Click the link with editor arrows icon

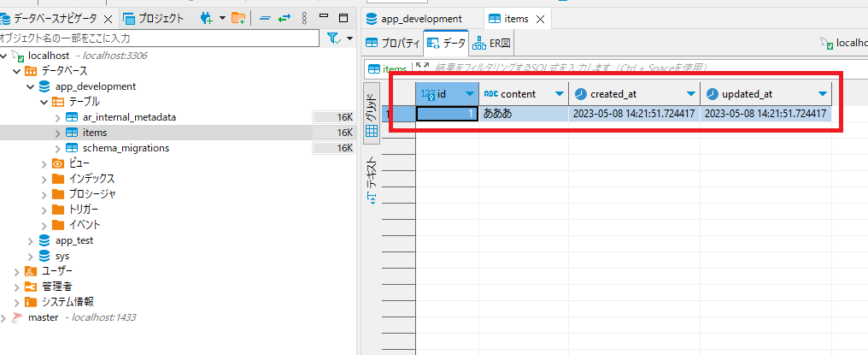(x=284, y=18)
